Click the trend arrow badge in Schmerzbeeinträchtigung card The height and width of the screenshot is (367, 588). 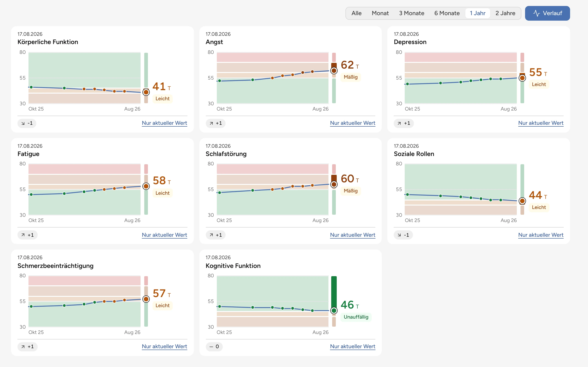pyautogui.click(x=28, y=347)
